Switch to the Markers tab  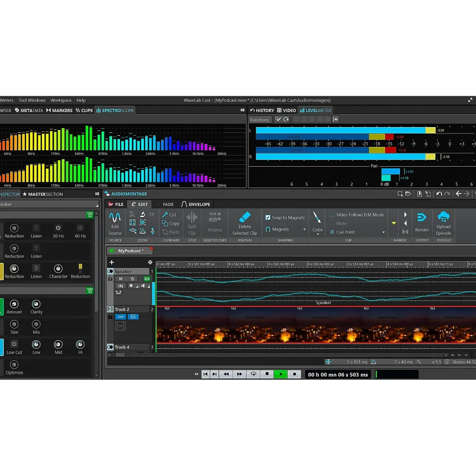click(59, 111)
